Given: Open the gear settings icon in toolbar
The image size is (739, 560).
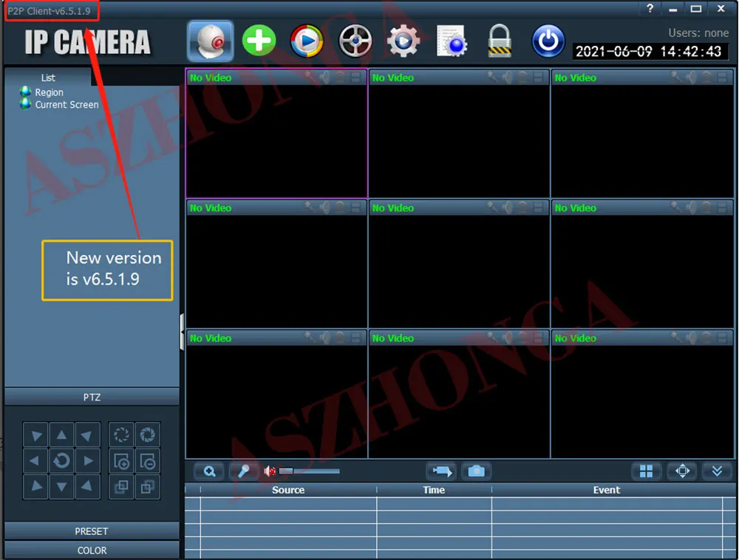Looking at the screenshot, I should pos(403,41).
